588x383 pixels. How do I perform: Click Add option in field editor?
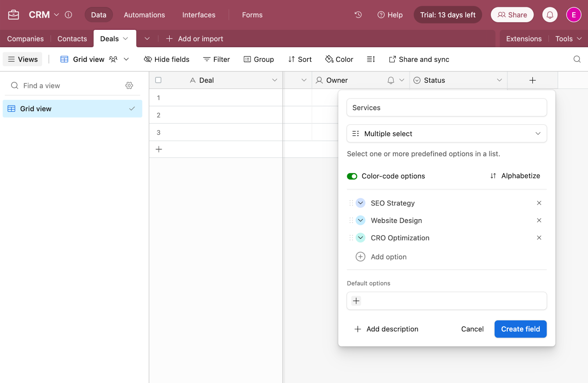(x=381, y=257)
